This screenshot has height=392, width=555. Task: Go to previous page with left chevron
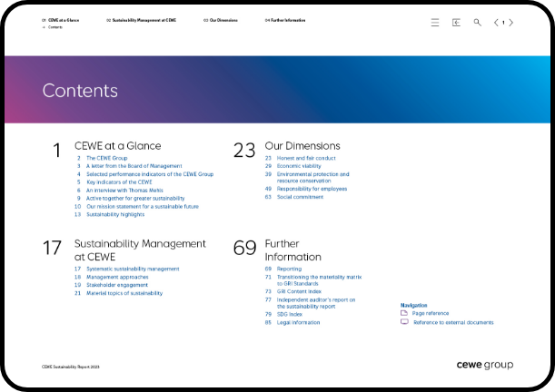(496, 23)
